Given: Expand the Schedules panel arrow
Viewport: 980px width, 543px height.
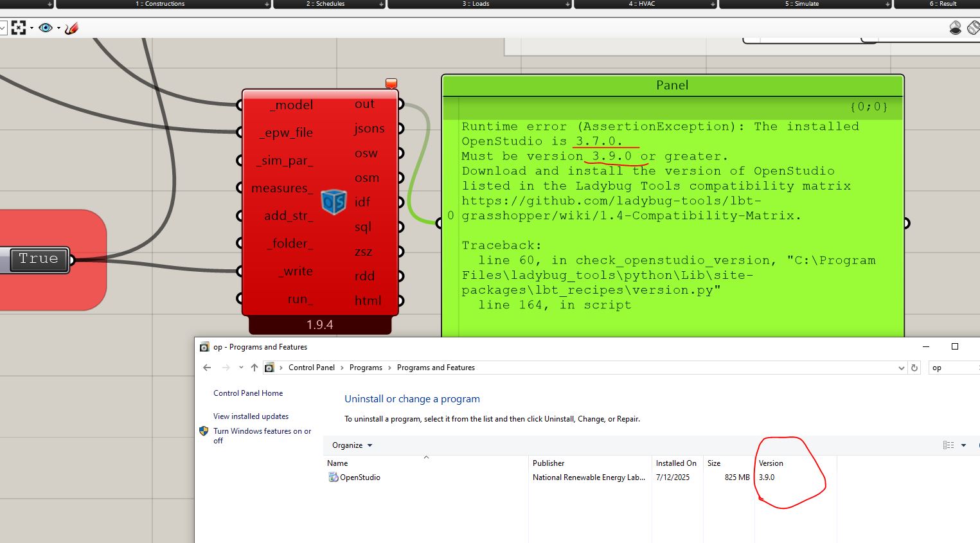Looking at the screenshot, I should 381,4.
